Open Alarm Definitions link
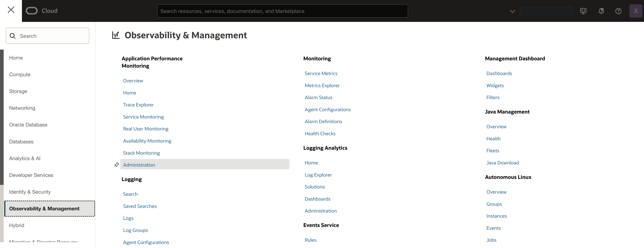 point(323,122)
